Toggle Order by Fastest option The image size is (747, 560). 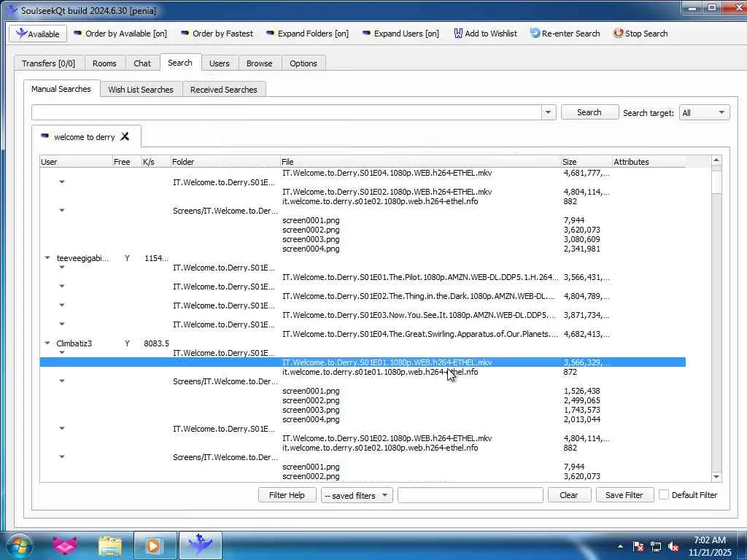coord(217,34)
